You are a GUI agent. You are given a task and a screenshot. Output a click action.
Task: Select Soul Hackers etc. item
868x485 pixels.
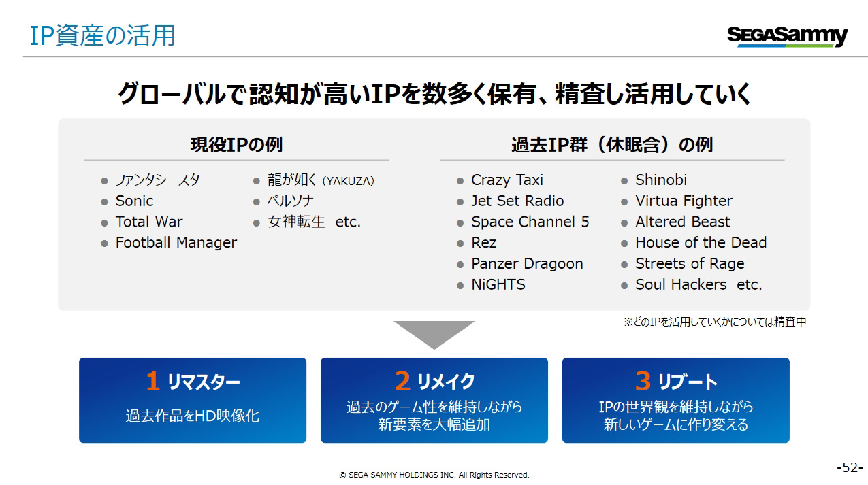click(698, 284)
